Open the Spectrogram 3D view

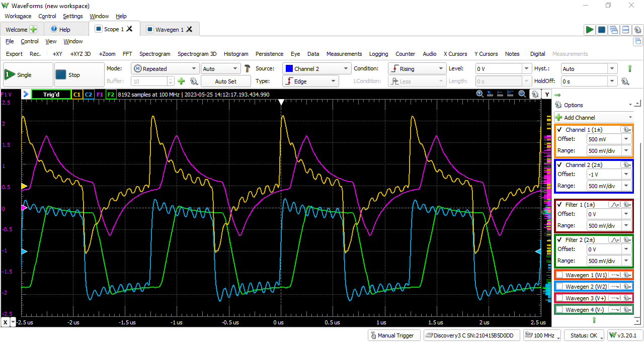click(x=197, y=54)
